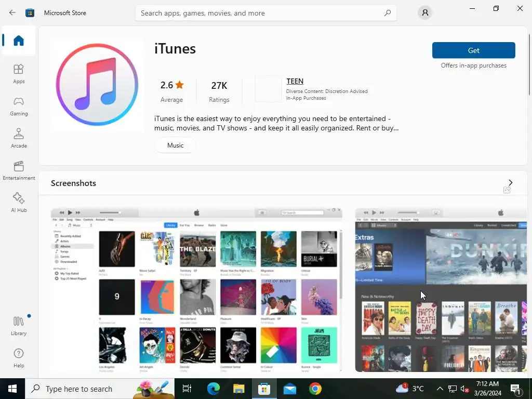Click the network icon in the tray
This screenshot has width=532, height=399.
point(453,389)
